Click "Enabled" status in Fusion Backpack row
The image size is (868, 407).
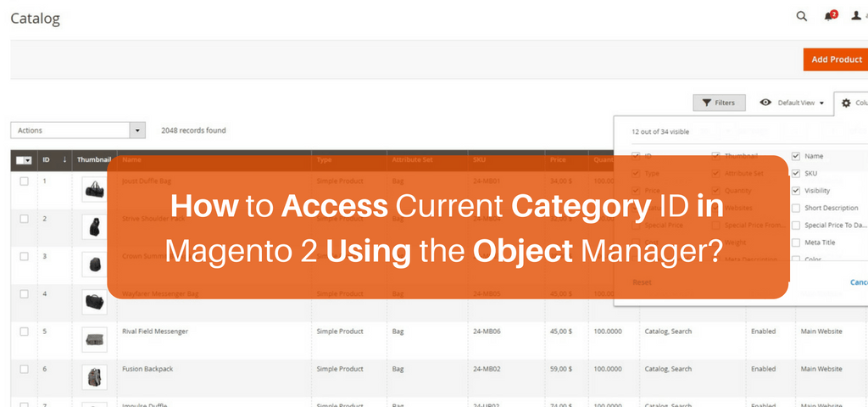coord(764,369)
